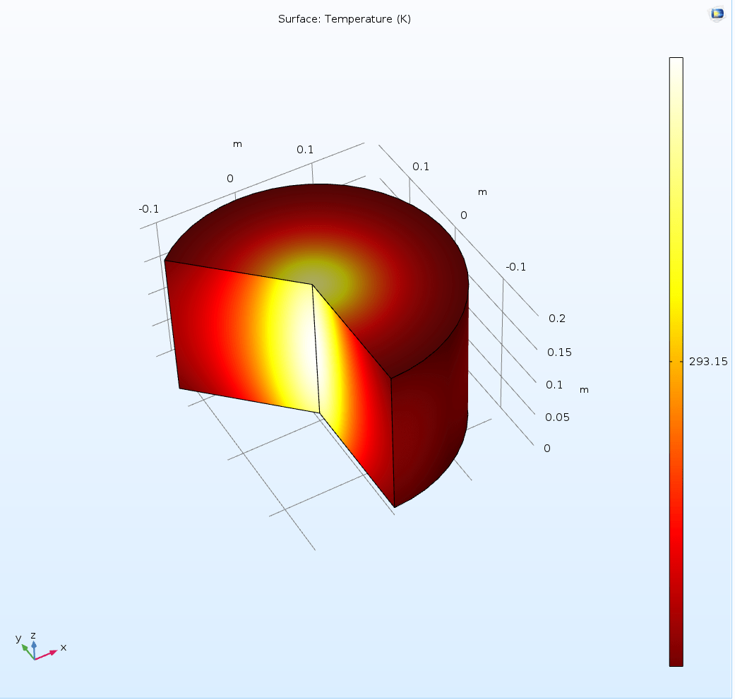Screen dimensions: 735x700
Task: Expand the upper-right axis showing 0.1 tick
Action: point(420,167)
